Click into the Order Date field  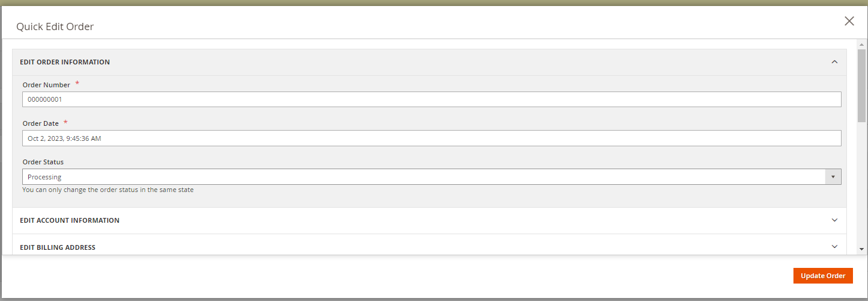click(432, 138)
